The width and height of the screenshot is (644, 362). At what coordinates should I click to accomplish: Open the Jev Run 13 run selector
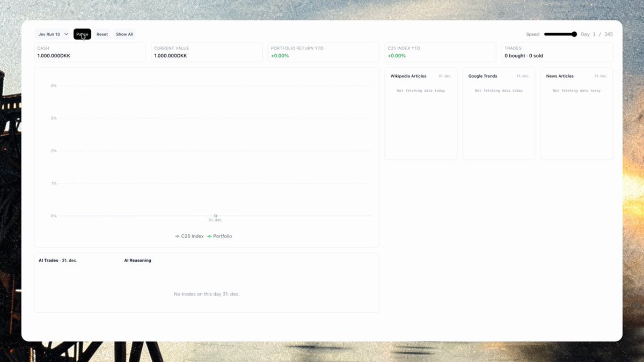pyautogui.click(x=53, y=34)
